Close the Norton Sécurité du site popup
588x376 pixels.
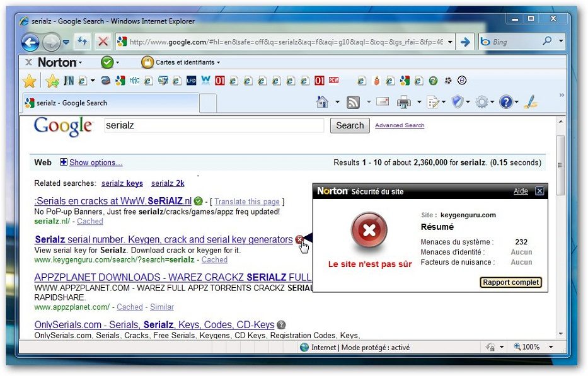click(x=539, y=191)
